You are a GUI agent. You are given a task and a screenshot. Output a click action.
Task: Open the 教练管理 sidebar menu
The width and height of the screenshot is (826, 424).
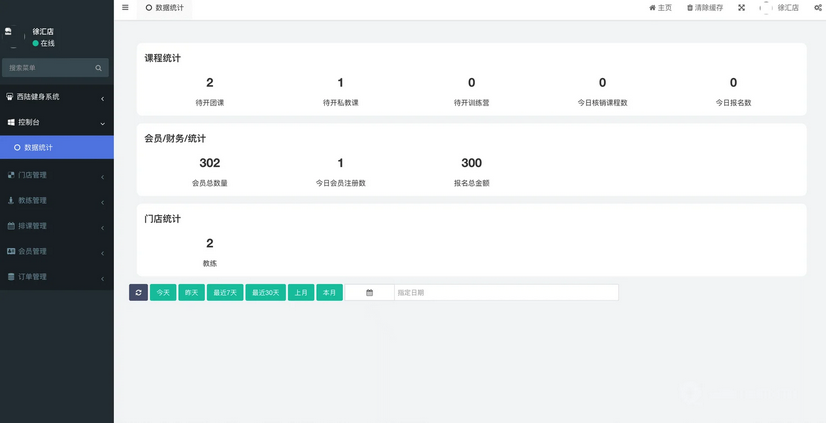57,200
